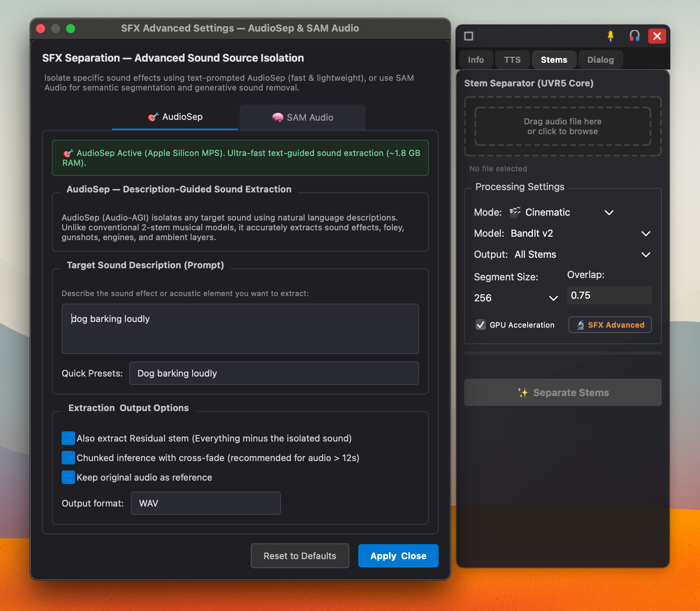Image resolution: width=700 pixels, height=611 pixels.
Task: Select the Stems tab
Action: pyautogui.click(x=554, y=60)
